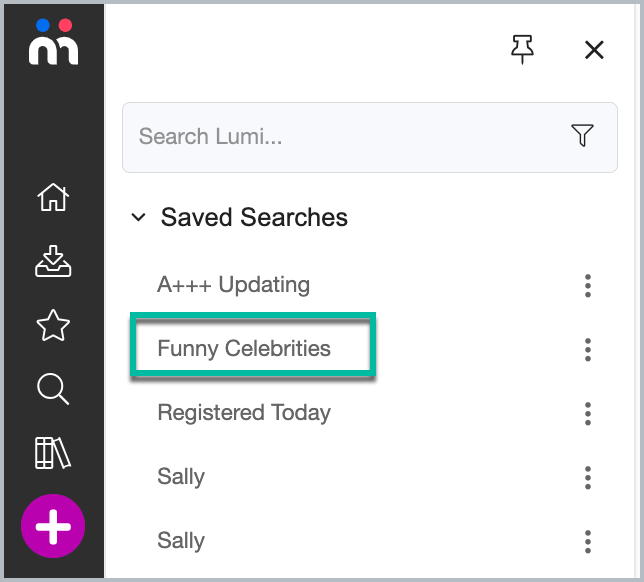644x582 pixels.
Task: Open the Funny Celebrities saved search
Action: pyautogui.click(x=244, y=349)
